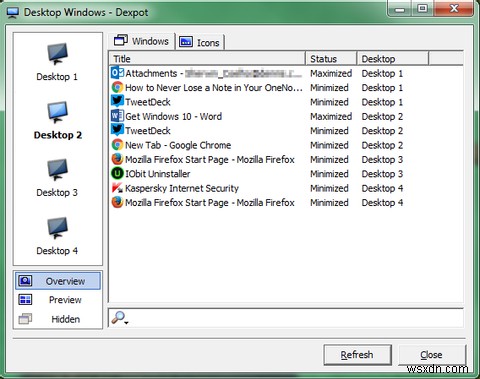Select the Hidden view entry
The width and height of the screenshot is (480, 379).
pos(58,319)
